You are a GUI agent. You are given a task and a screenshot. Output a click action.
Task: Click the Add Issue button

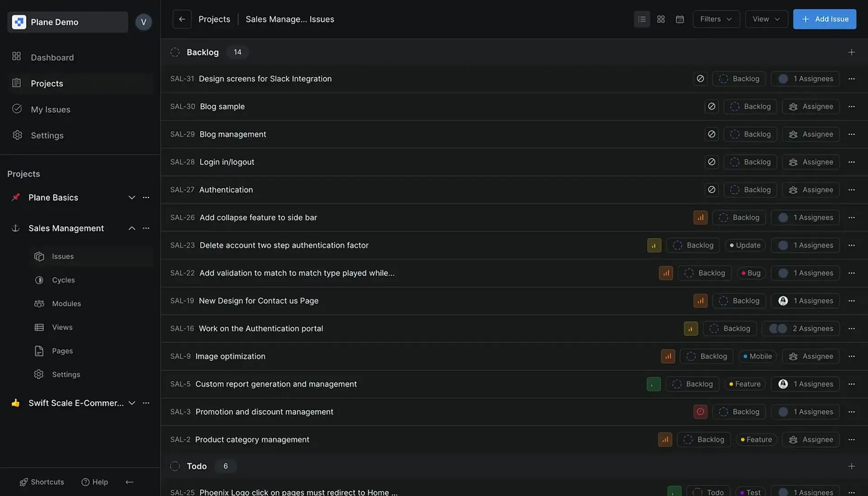(824, 19)
